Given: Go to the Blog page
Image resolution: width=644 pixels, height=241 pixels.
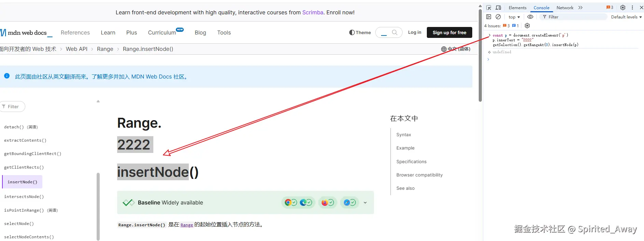Looking at the screenshot, I should [200, 32].
